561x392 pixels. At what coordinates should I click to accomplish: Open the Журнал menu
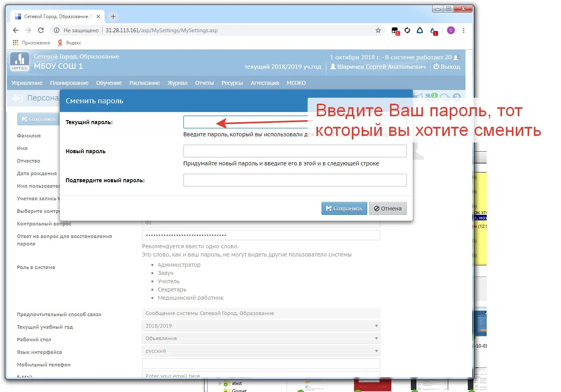pos(177,83)
